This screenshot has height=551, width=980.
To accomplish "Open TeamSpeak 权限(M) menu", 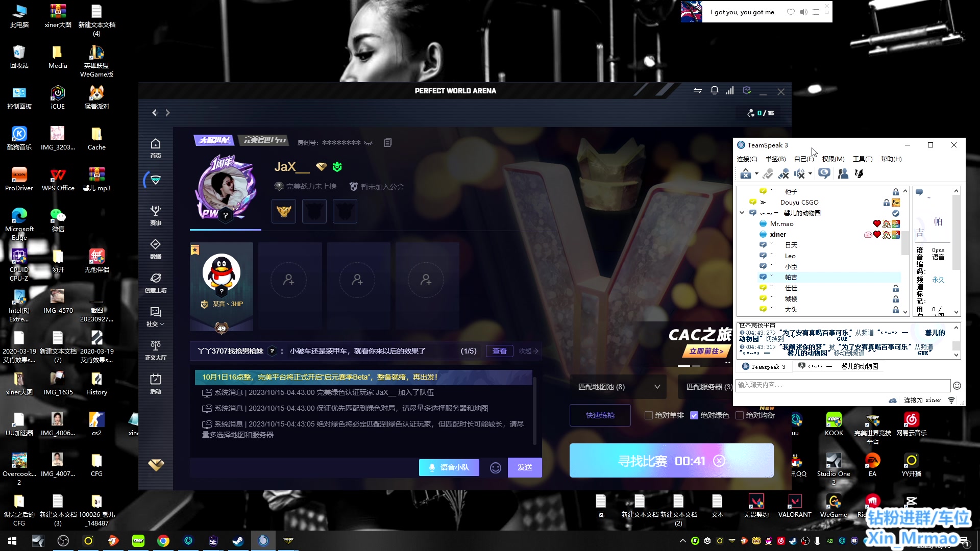I will tap(834, 159).
